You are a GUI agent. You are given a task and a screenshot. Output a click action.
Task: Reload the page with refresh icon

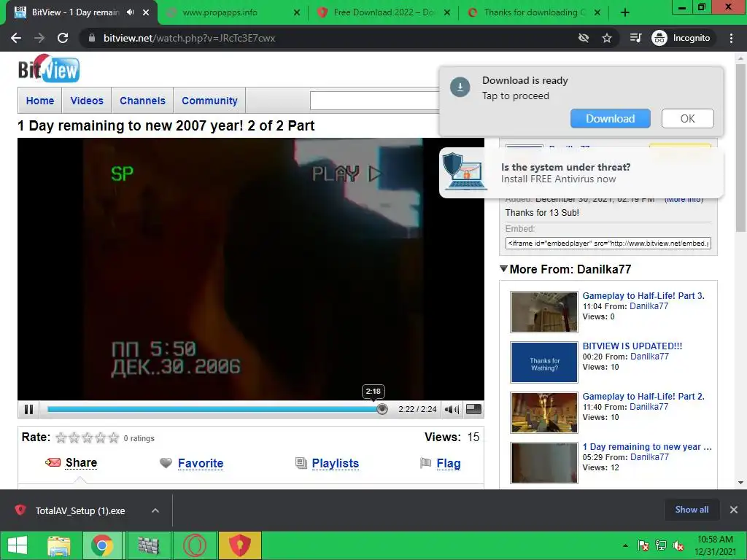tap(63, 38)
